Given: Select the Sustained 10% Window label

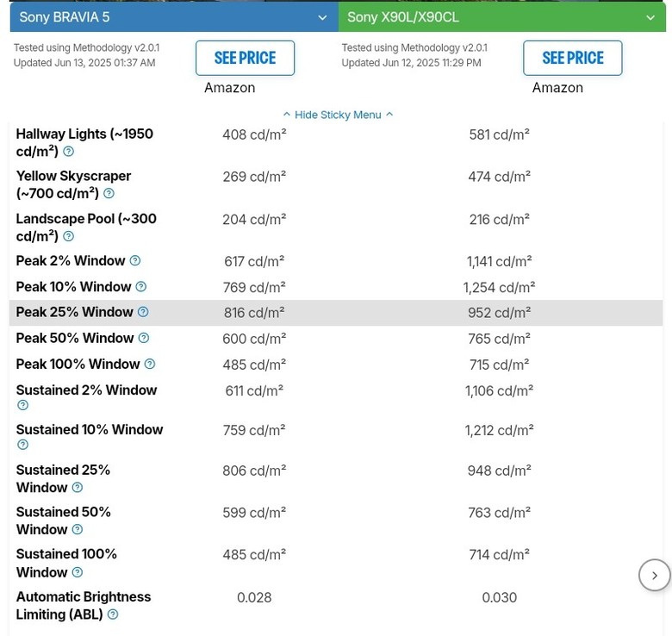Looking at the screenshot, I should (x=90, y=429).
